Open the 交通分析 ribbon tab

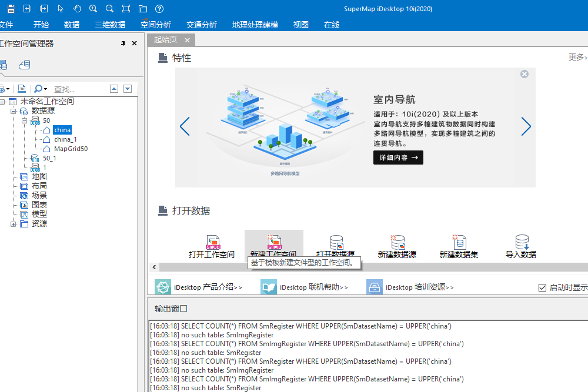point(201,25)
